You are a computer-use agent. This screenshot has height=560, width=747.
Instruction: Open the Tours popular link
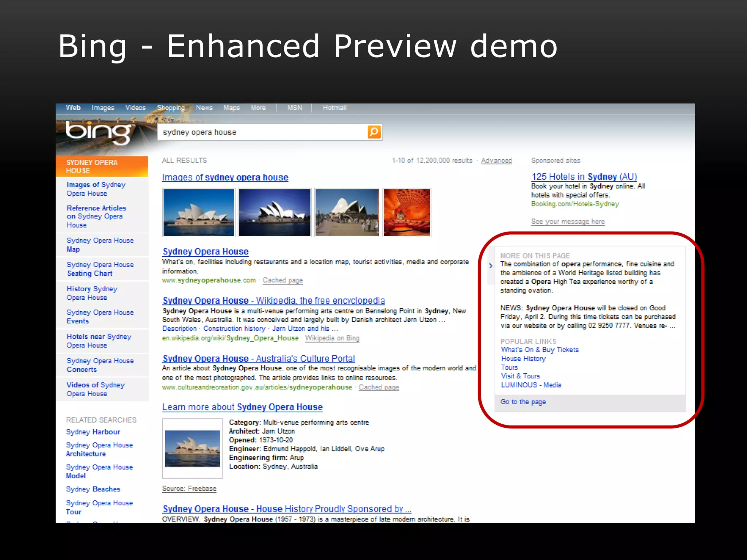coord(509,367)
